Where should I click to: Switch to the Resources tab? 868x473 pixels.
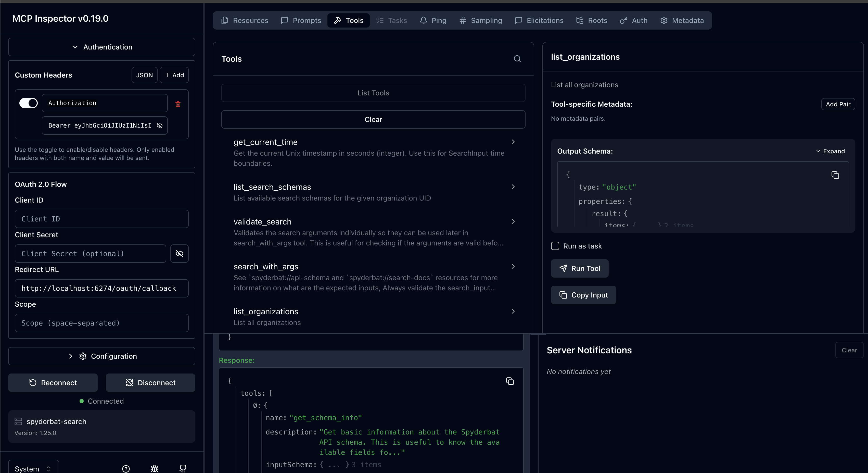[x=245, y=21]
